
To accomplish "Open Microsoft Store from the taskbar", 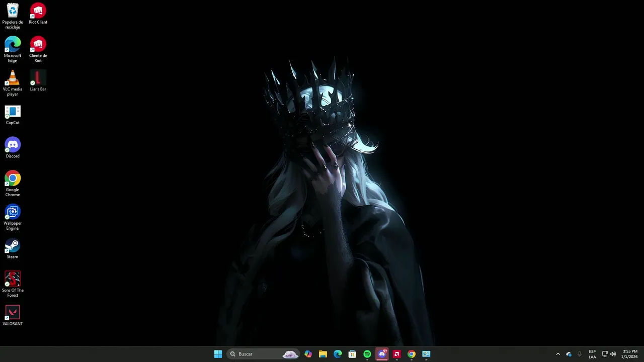I will [x=352, y=354].
